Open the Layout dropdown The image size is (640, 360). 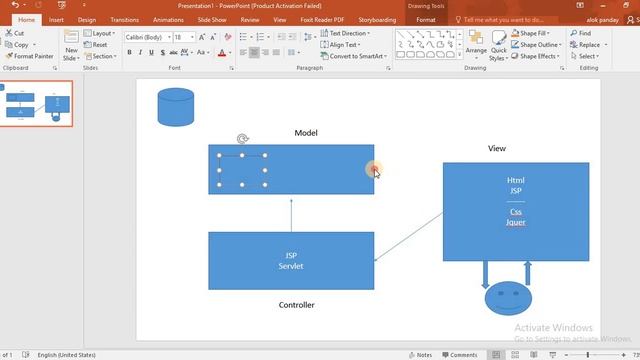point(99,33)
